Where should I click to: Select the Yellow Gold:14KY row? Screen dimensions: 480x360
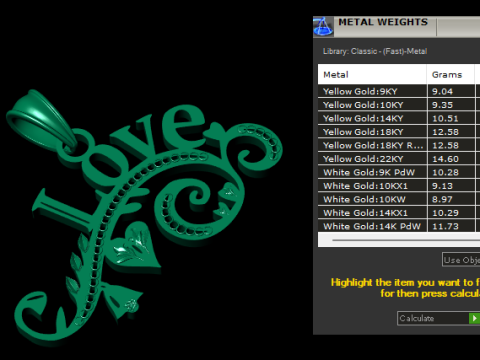pos(399,118)
